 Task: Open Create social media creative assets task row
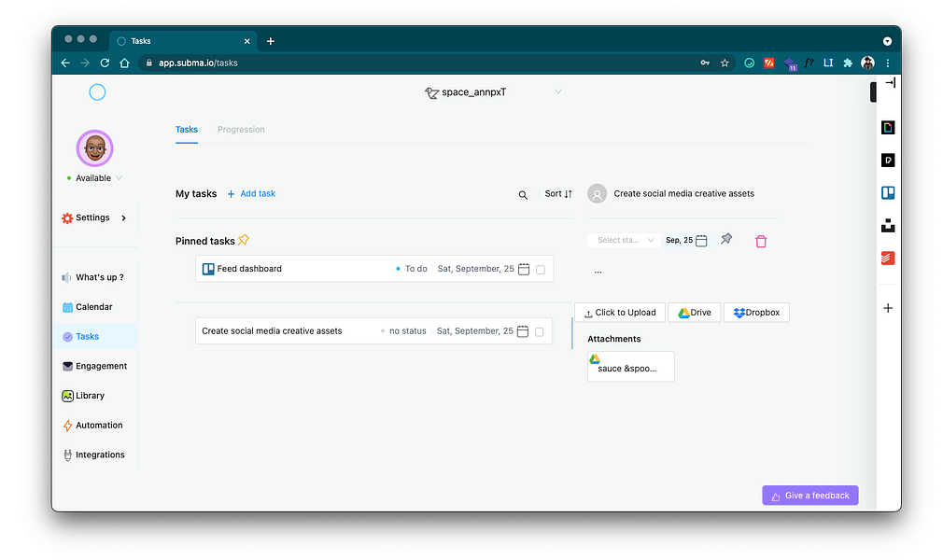373,330
